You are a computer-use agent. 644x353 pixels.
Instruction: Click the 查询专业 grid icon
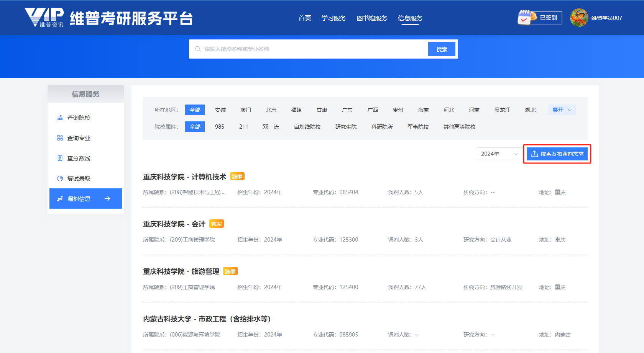coord(60,138)
